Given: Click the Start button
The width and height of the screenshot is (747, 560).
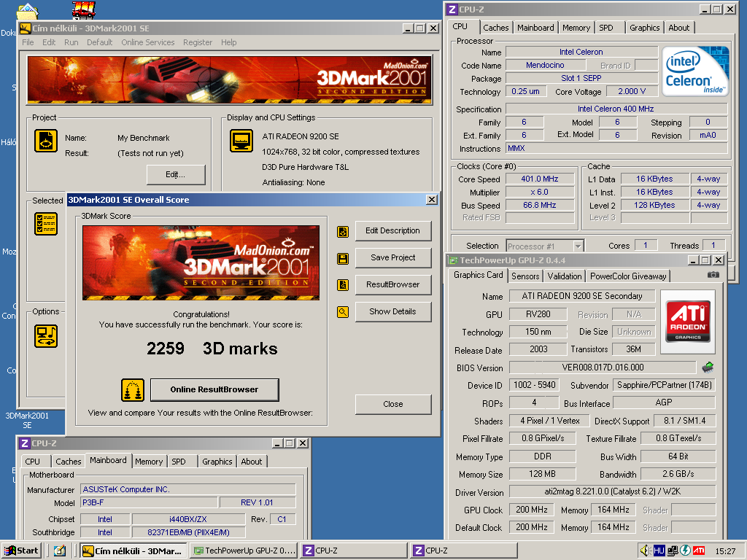Looking at the screenshot, I should click(x=21, y=551).
